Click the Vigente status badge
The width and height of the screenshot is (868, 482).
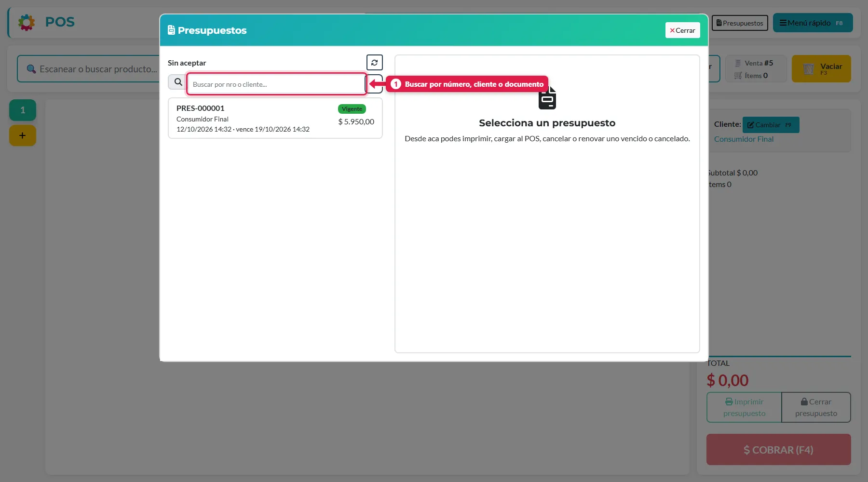pyautogui.click(x=352, y=109)
